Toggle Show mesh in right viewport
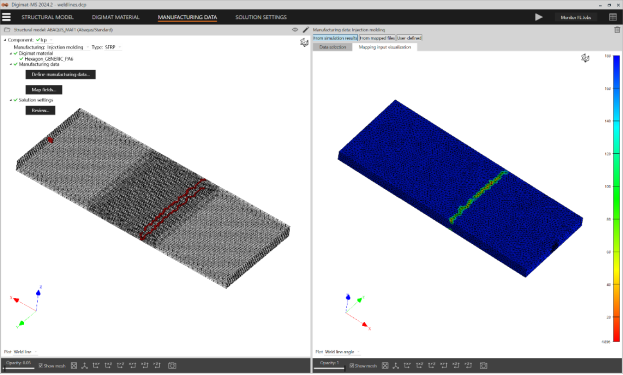Image resolution: width=623 pixels, height=375 pixels. coord(352,366)
